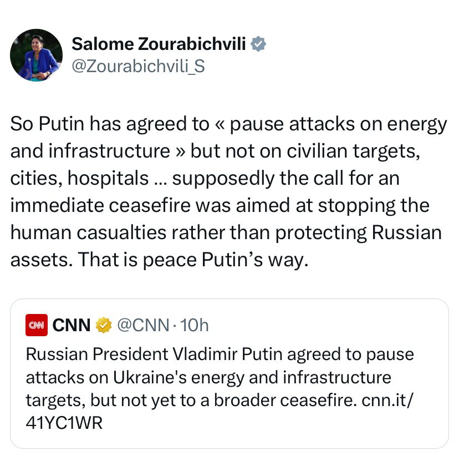Click the blue verified badge beside Zourabichvili
This screenshot has width=459, height=476.
click(x=258, y=44)
